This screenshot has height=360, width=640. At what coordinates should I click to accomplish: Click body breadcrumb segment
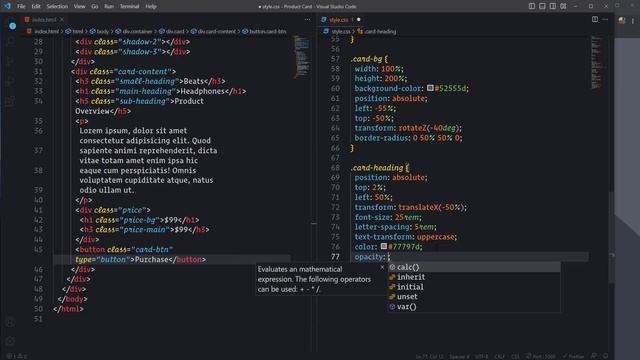100,31
